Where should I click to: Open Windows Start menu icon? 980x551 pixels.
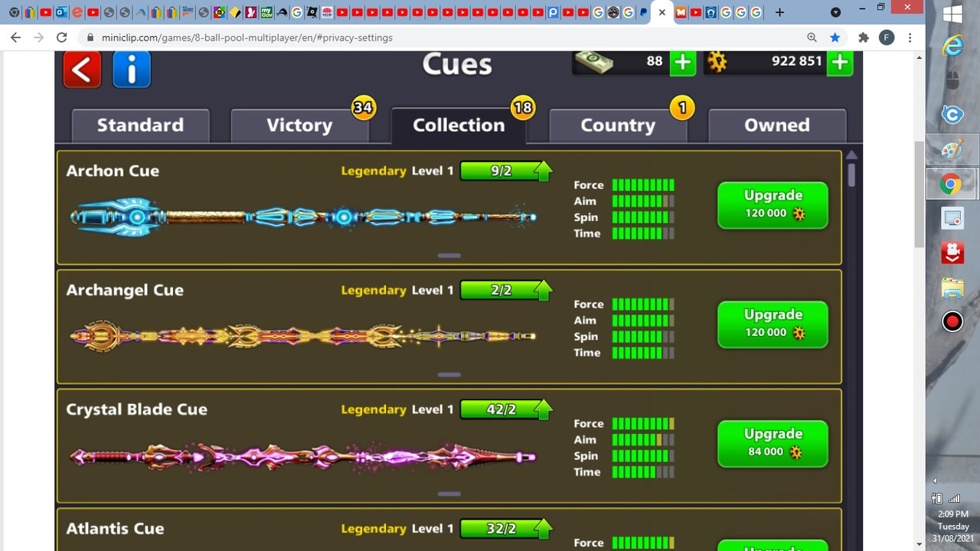[952, 15]
